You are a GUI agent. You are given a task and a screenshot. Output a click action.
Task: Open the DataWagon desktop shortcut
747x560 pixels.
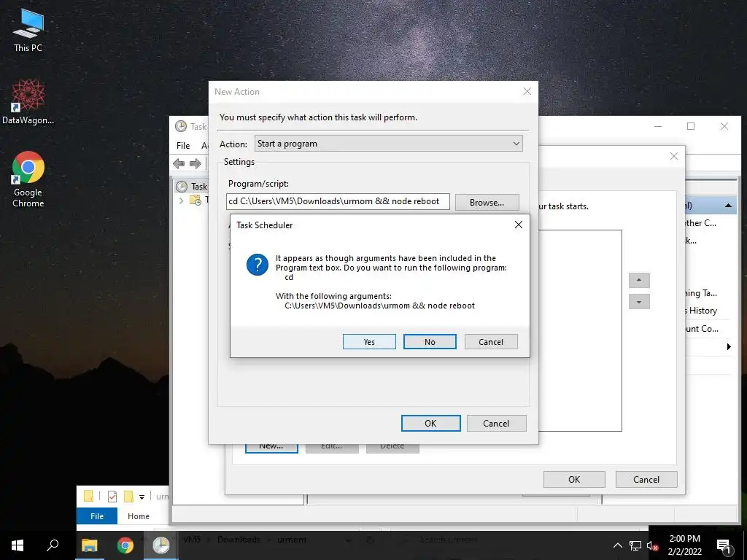click(28, 102)
